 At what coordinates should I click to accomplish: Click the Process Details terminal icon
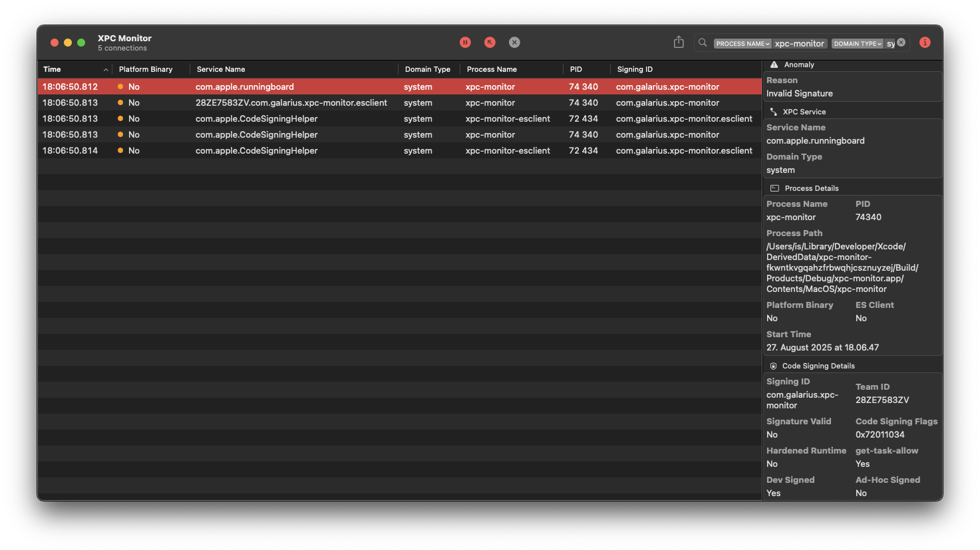click(x=774, y=188)
